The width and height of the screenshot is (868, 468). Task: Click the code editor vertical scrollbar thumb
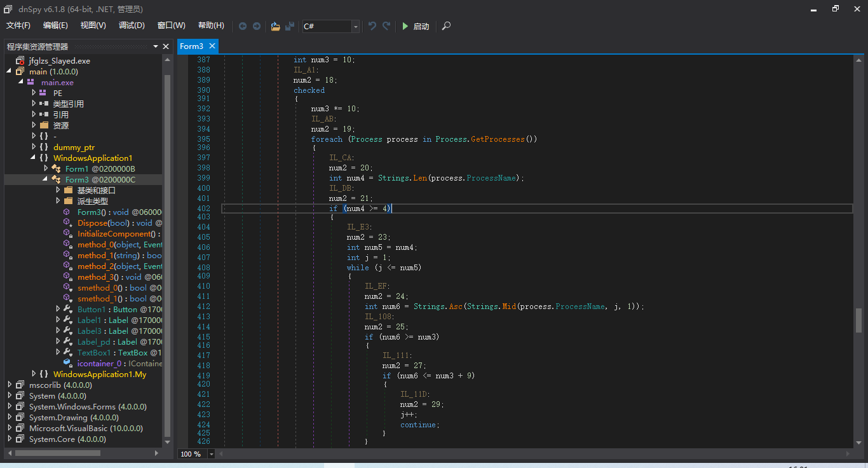[859, 320]
